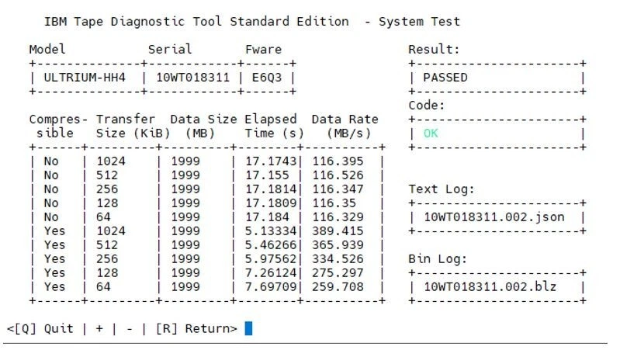This screenshot has height=364, width=620.
Task: Click the green OK code text
Action: 430,133
